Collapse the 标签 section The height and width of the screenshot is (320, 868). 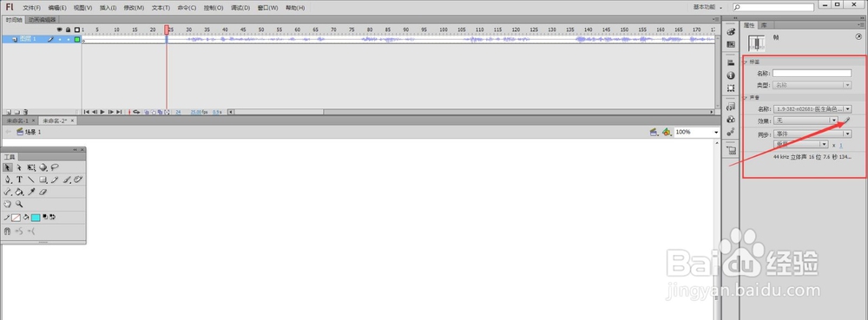[x=745, y=62]
